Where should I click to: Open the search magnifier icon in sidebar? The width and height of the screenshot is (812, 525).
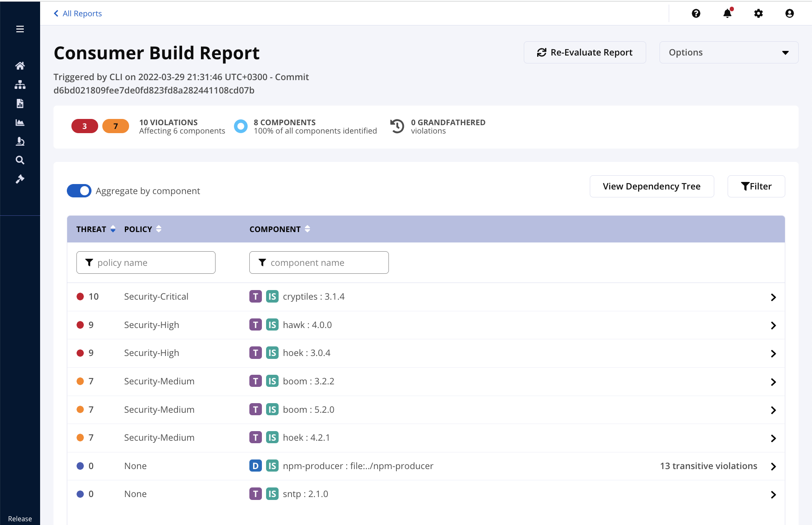click(20, 160)
